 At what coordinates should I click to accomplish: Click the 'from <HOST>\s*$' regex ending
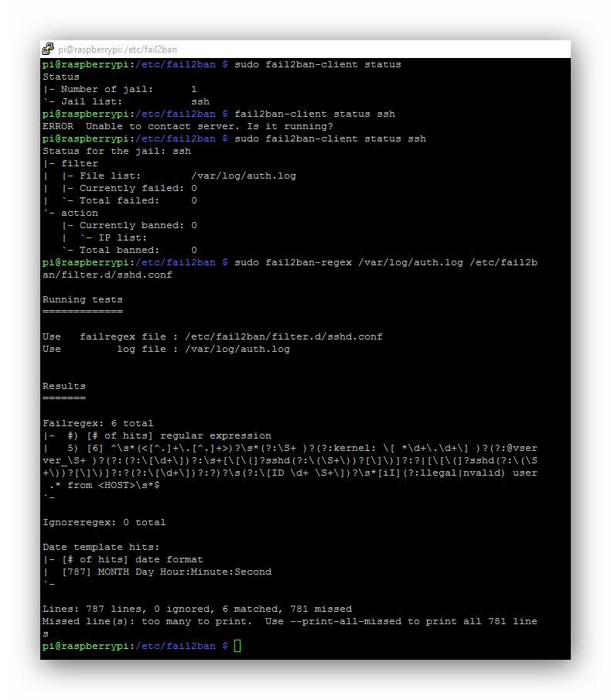[114, 485]
